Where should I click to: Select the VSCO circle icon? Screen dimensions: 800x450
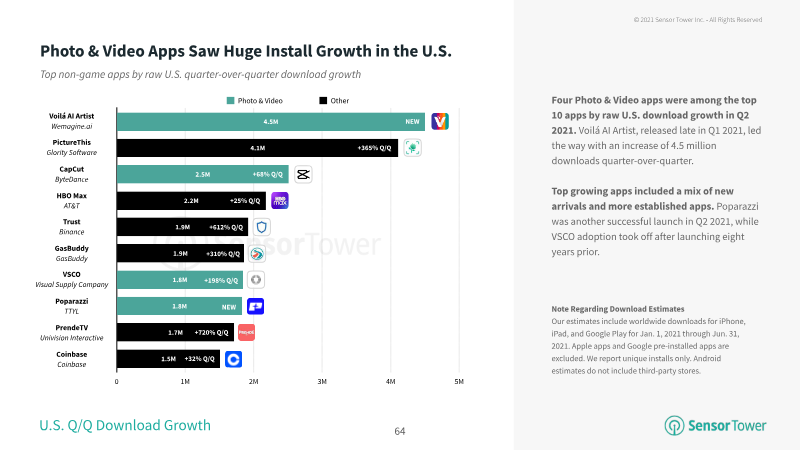pyautogui.click(x=256, y=280)
